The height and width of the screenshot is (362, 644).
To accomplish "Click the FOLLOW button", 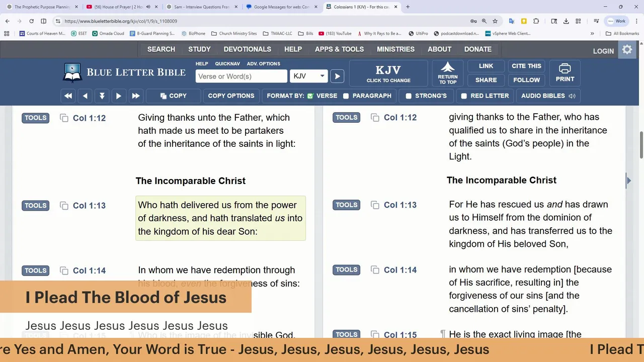I will pyautogui.click(x=526, y=80).
